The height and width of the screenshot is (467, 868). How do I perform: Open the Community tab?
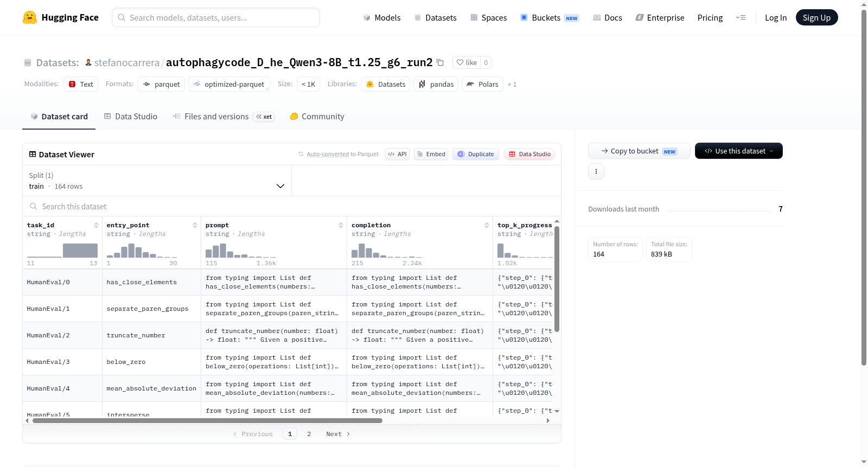(317, 116)
